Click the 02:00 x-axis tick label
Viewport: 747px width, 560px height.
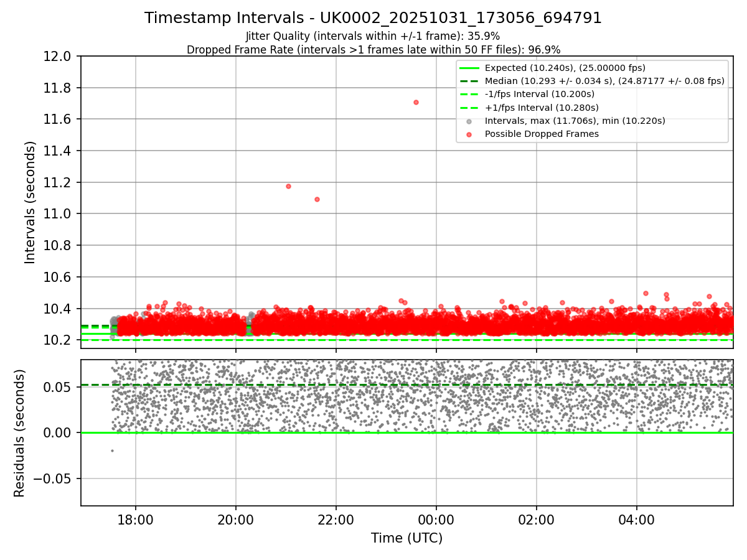(537, 519)
